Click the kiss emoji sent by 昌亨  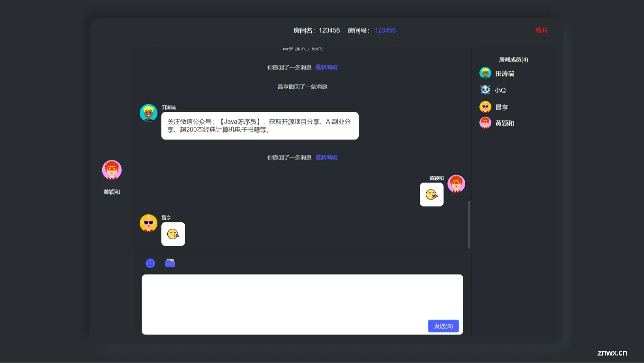pos(173,234)
